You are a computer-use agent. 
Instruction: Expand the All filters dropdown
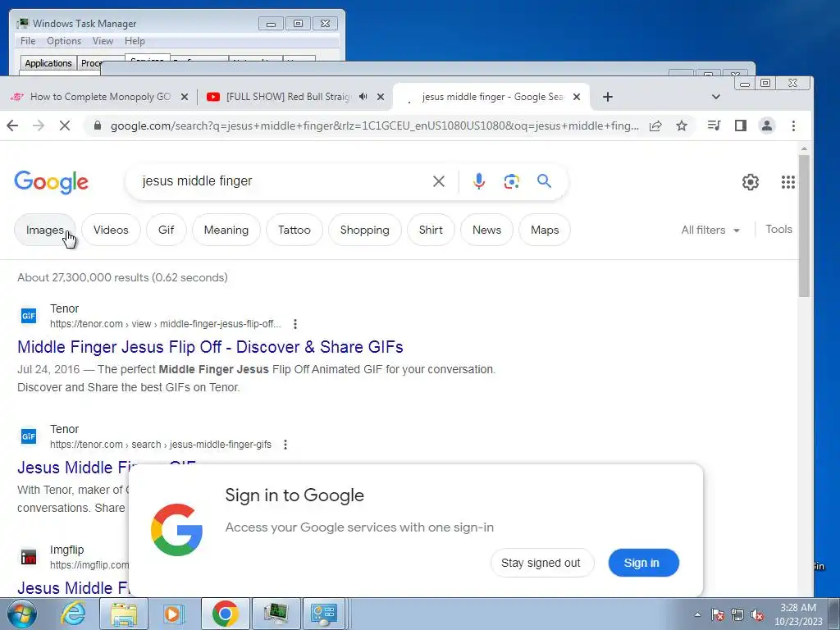(x=710, y=230)
